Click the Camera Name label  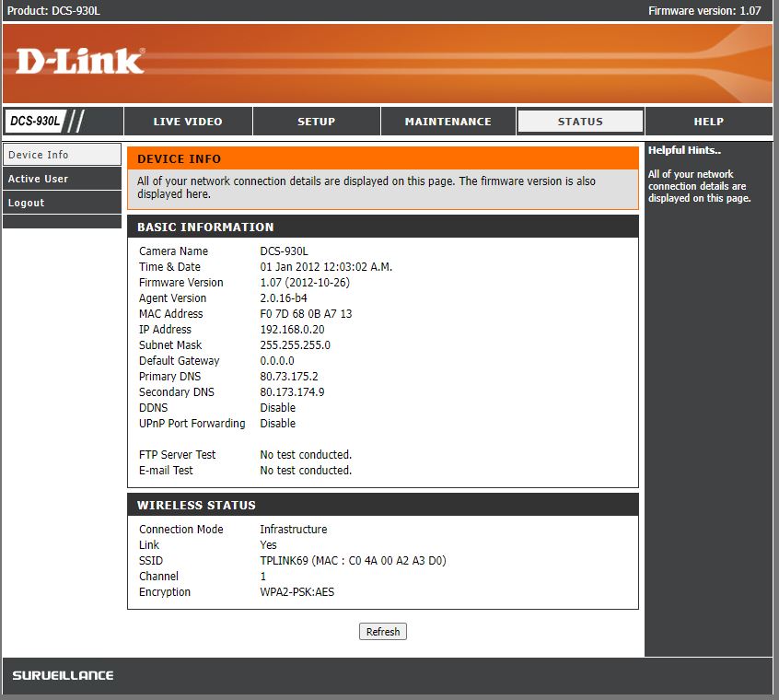(x=173, y=251)
